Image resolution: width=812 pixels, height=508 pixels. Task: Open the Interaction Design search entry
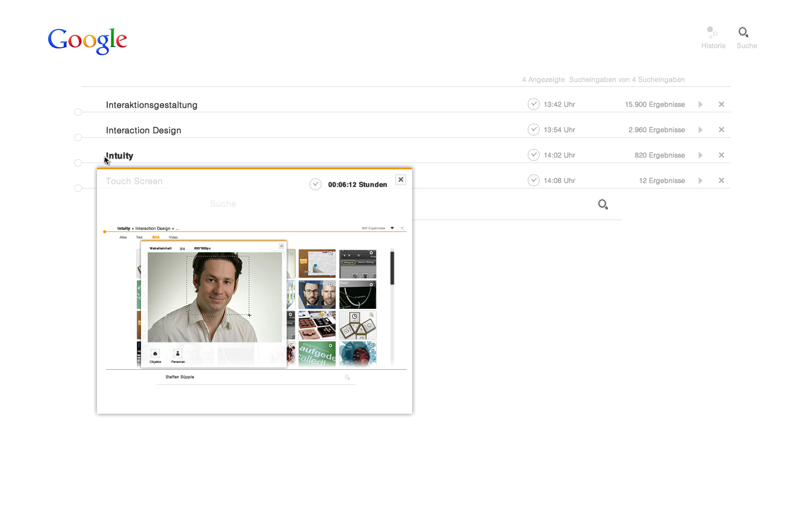144,130
